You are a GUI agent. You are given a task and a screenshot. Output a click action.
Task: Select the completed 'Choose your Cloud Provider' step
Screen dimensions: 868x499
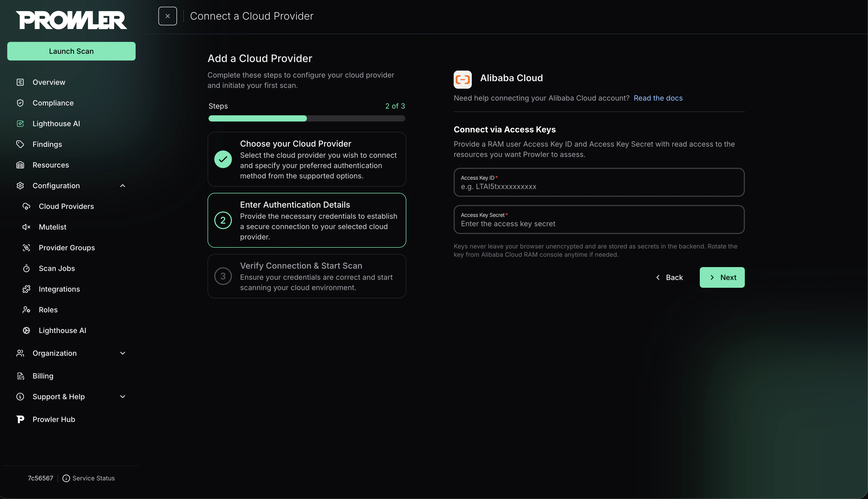307,159
